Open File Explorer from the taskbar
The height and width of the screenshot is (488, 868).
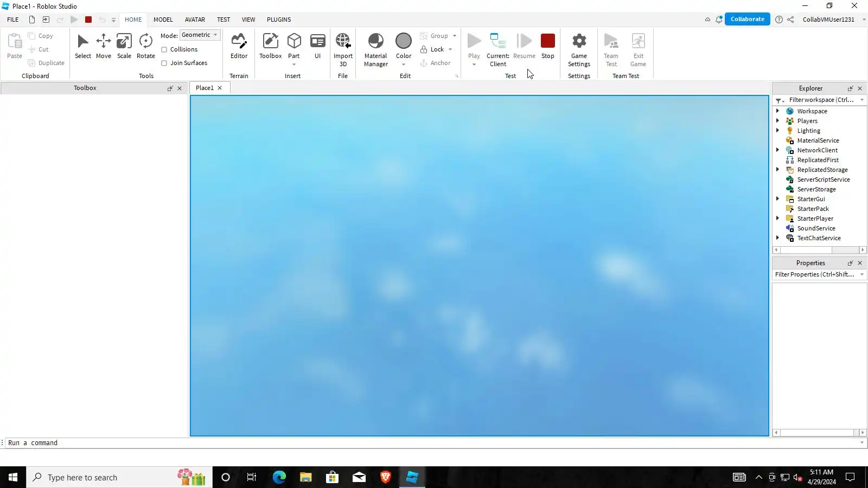pos(305,477)
